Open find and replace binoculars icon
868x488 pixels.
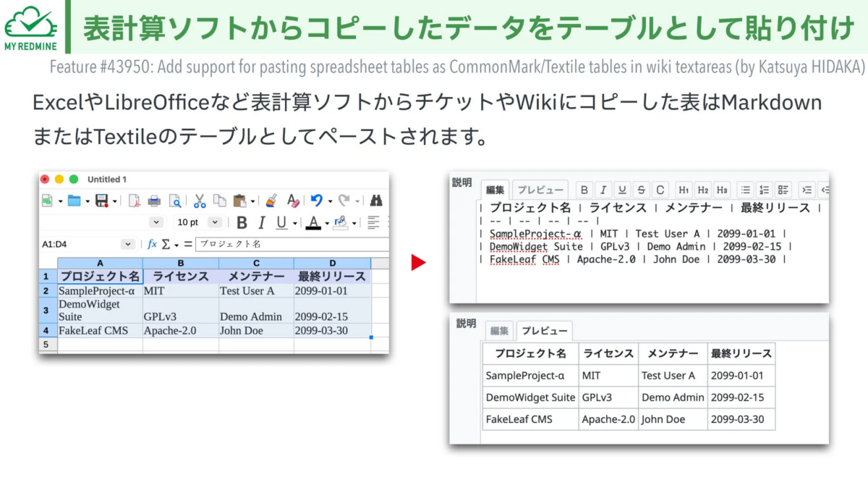click(376, 201)
